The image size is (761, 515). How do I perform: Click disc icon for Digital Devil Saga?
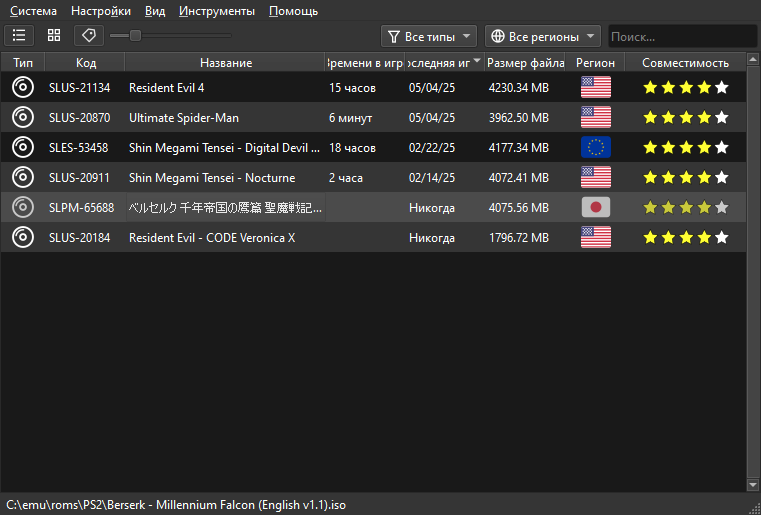tap(23, 148)
